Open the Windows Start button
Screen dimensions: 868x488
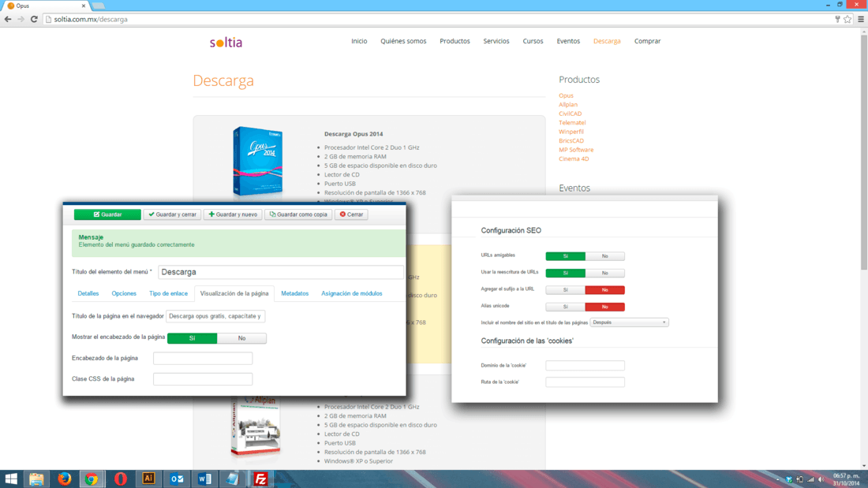[x=11, y=479]
